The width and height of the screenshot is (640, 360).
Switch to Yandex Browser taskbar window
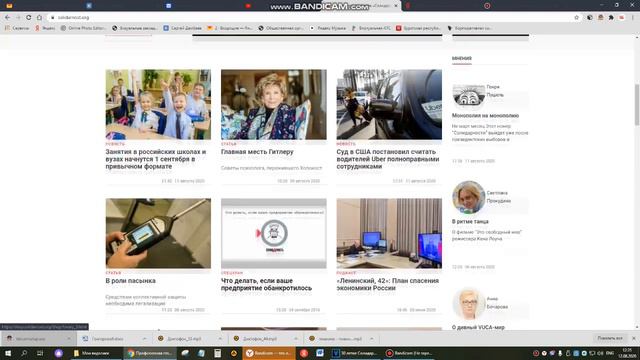point(269,353)
